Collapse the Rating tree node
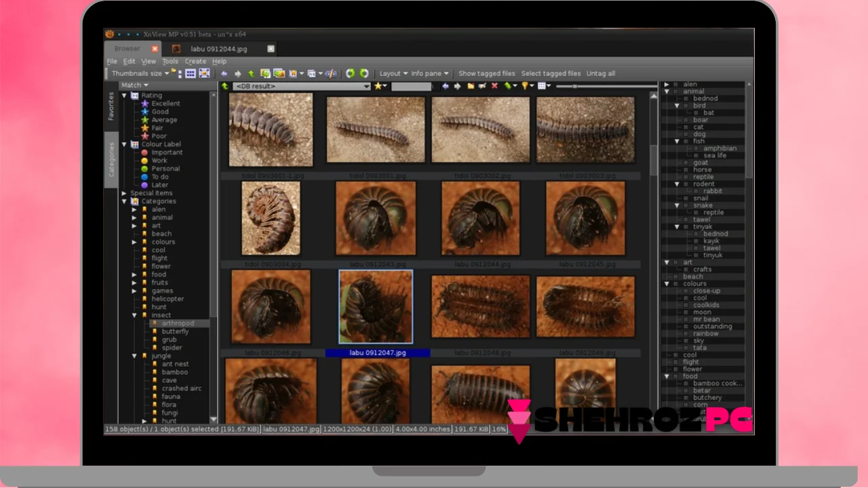 point(124,96)
